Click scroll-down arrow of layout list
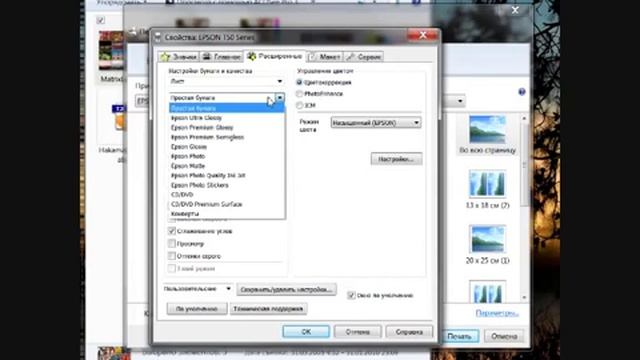 coord(524,297)
